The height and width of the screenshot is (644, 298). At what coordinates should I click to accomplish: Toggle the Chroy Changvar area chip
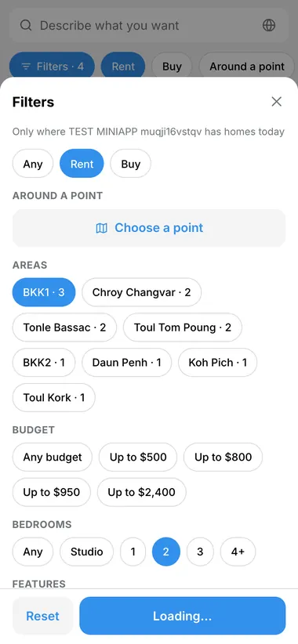[x=141, y=292]
